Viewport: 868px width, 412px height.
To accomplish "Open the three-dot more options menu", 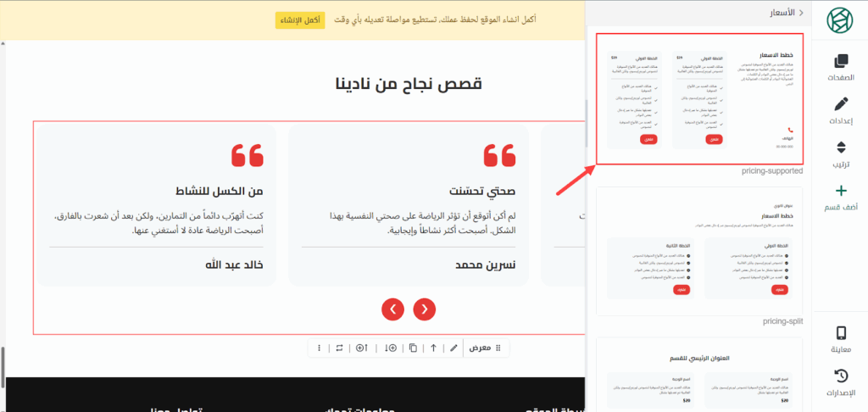I will point(319,348).
